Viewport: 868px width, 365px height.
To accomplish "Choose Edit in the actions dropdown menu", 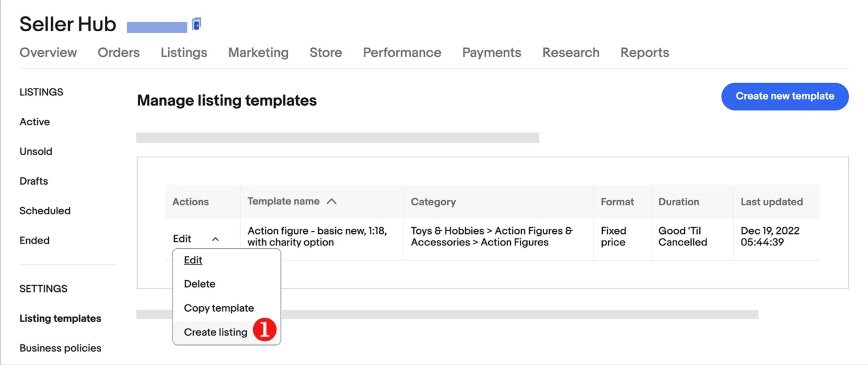I will tap(193, 260).
